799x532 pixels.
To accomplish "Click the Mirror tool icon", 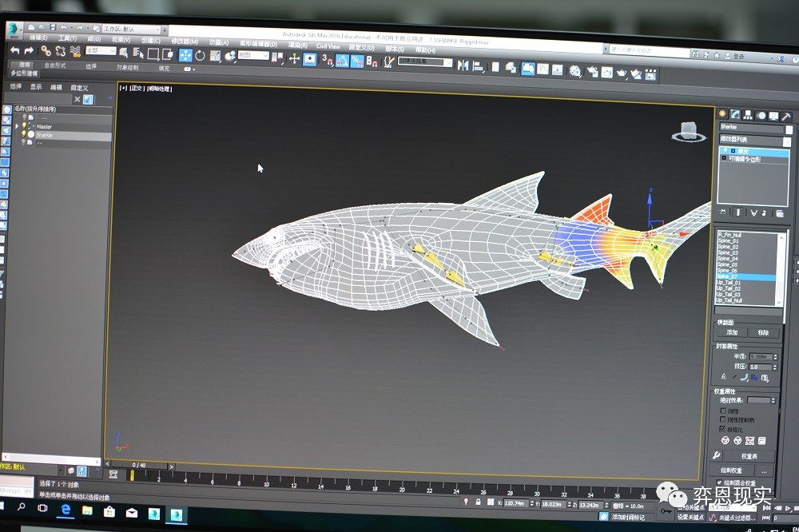I will (463, 66).
